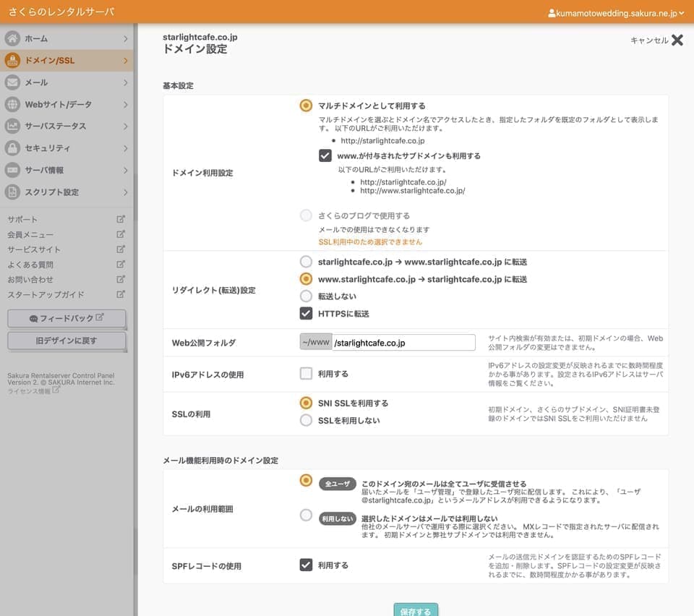Screen dimensions: 694x616
Task: Uncheck the HTTPSに転送 checkbox
Action: [306, 314]
